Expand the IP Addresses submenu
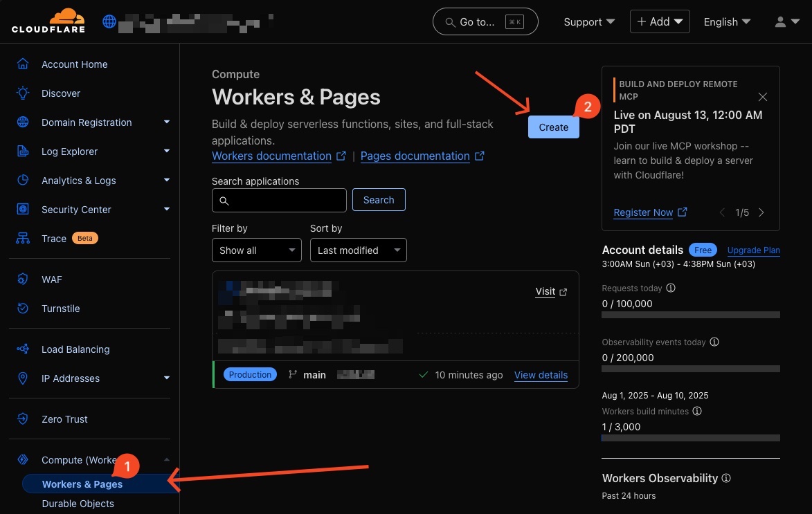 [x=167, y=378]
